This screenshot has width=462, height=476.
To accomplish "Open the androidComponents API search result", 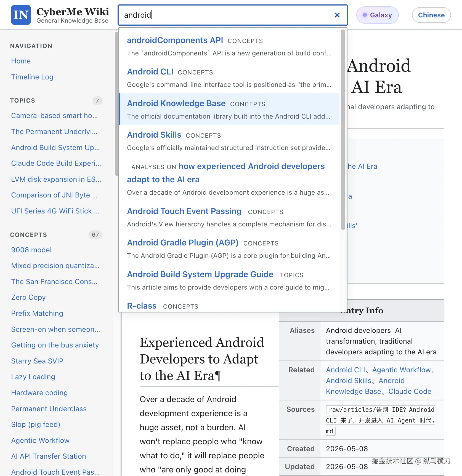I will (x=229, y=46).
